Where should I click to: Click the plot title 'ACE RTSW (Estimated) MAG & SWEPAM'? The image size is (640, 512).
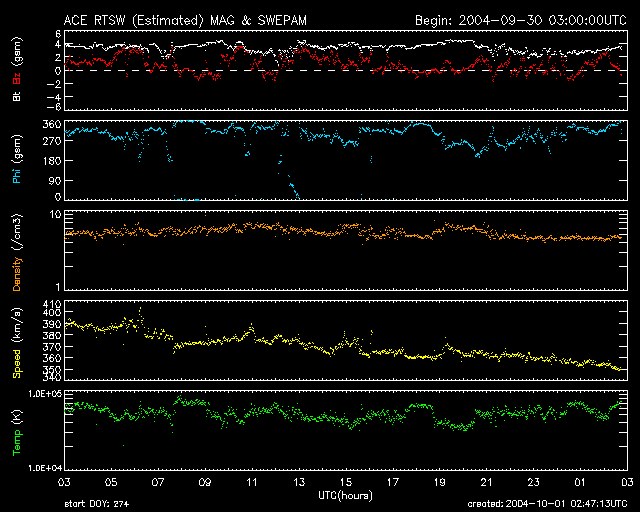pyautogui.click(x=185, y=20)
